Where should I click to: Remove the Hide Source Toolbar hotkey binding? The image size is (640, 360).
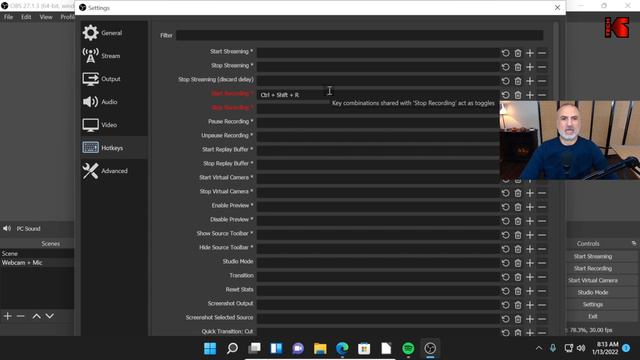(542, 249)
